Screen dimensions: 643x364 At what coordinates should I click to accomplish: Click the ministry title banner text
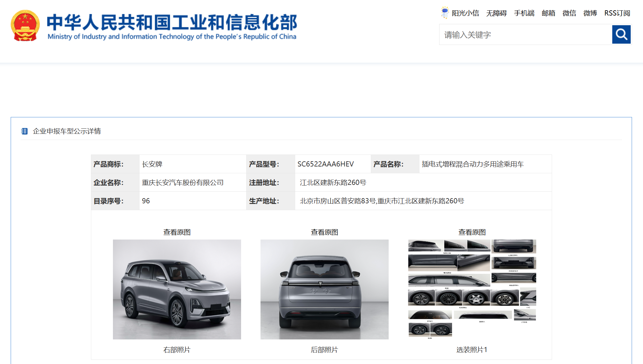(172, 27)
